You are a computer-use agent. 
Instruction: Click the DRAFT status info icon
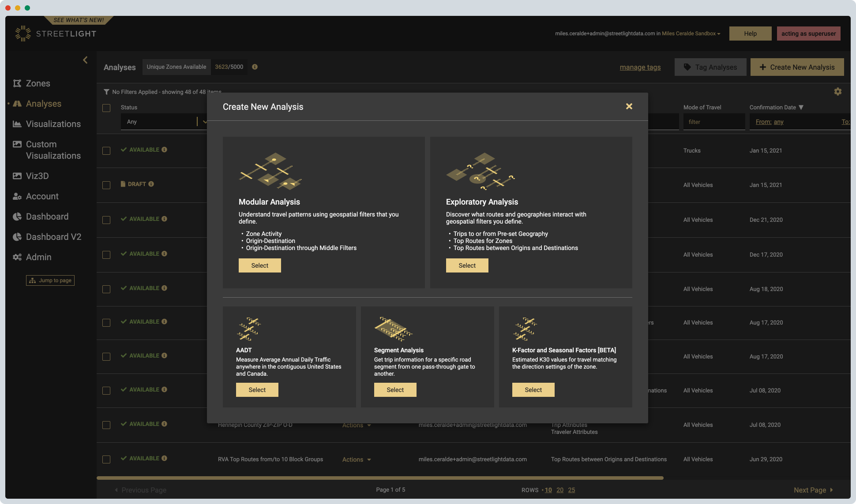[151, 184]
